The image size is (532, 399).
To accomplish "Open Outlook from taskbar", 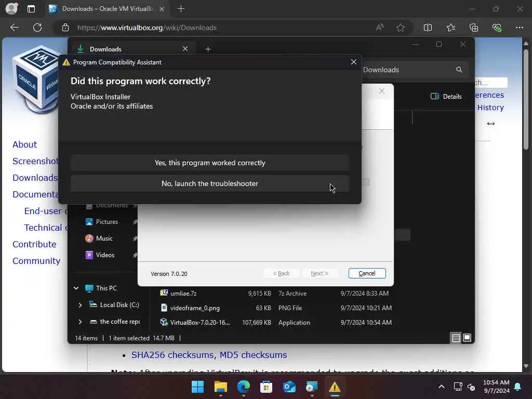I will [289, 387].
